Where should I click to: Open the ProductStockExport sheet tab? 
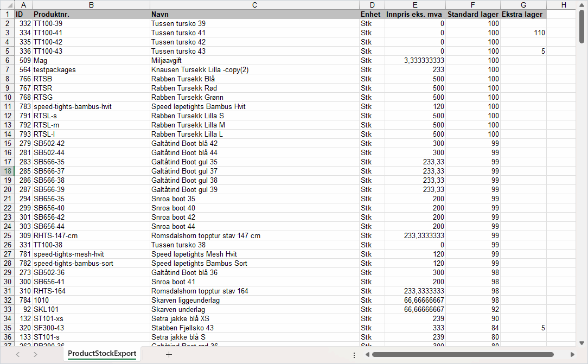click(102, 354)
